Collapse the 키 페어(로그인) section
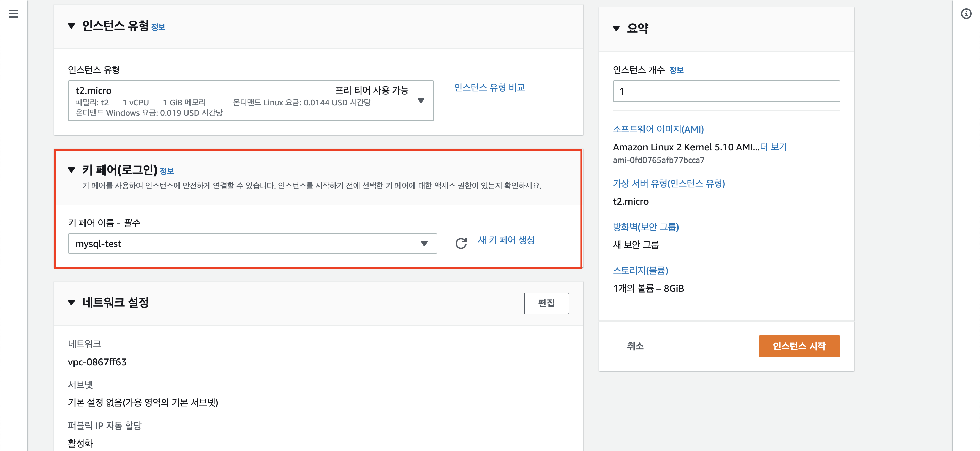 coord(71,170)
